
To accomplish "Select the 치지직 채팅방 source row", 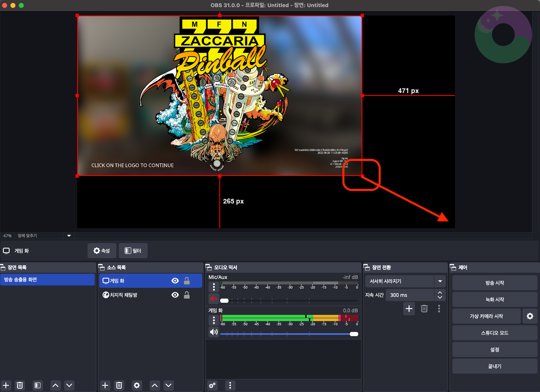I will (x=151, y=295).
